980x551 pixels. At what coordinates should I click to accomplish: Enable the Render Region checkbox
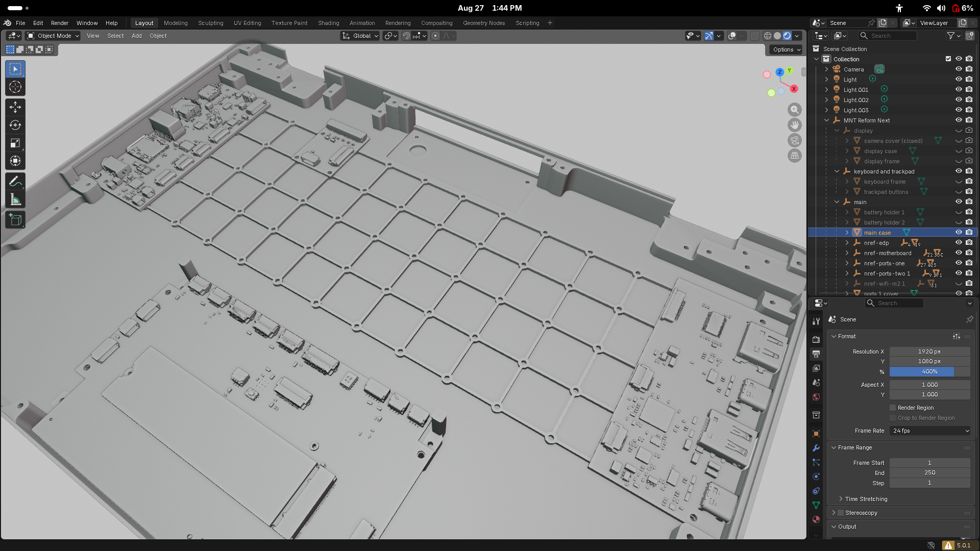click(893, 408)
